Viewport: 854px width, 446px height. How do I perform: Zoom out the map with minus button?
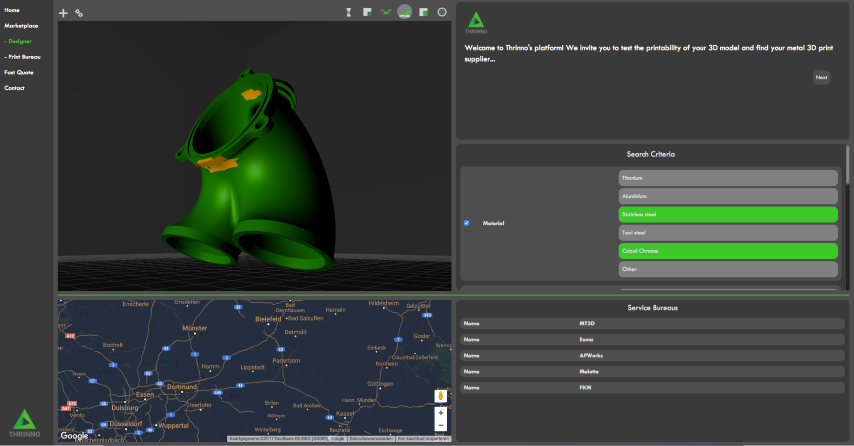[440, 425]
